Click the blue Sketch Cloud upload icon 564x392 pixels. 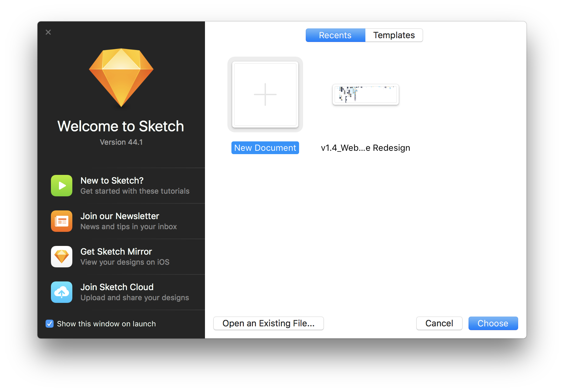pyautogui.click(x=62, y=292)
